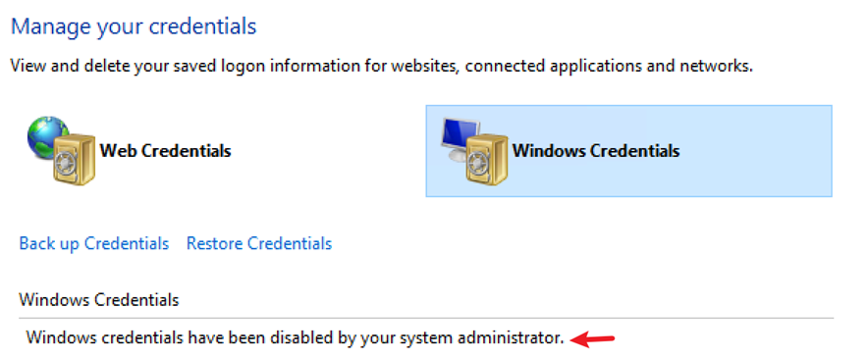Click the Windows Credentials section heading
This screenshot has width=868, height=359.
click(99, 300)
